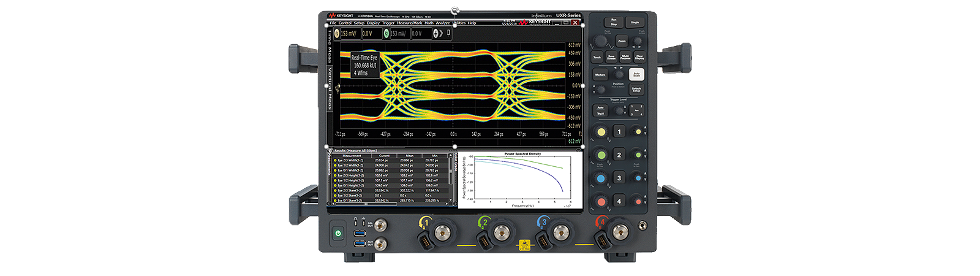
Task: Click the pin icon on channel toolbar
Action: pyautogui.click(x=448, y=33)
